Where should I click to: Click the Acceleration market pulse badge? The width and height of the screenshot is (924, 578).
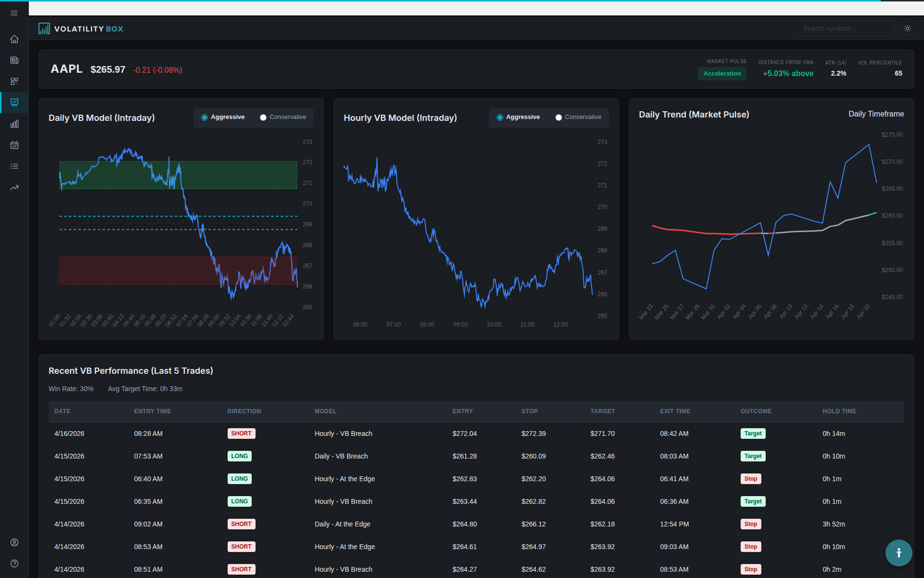pyautogui.click(x=722, y=74)
